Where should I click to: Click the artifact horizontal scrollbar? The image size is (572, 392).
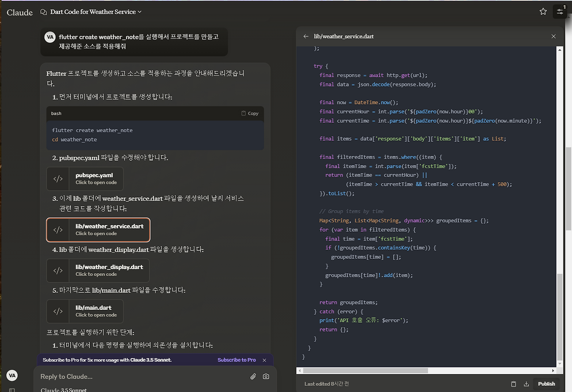pos(366,371)
